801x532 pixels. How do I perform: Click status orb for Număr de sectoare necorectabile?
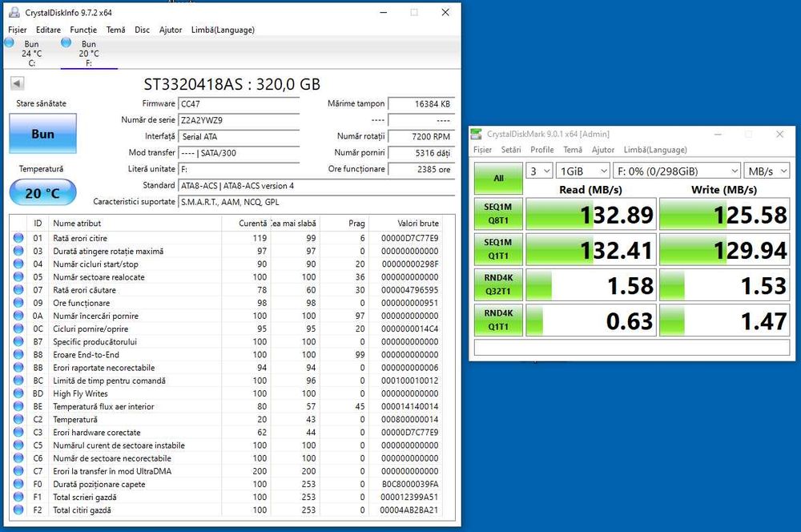pyautogui.click(x=18, y=458)
